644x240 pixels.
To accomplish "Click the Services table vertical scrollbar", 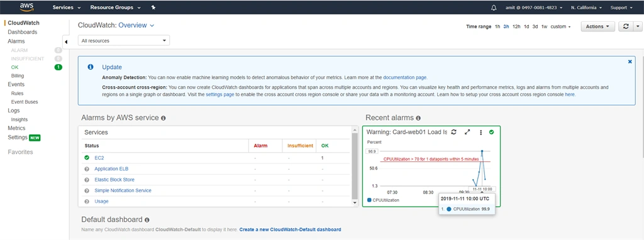I will pos(355,166).
